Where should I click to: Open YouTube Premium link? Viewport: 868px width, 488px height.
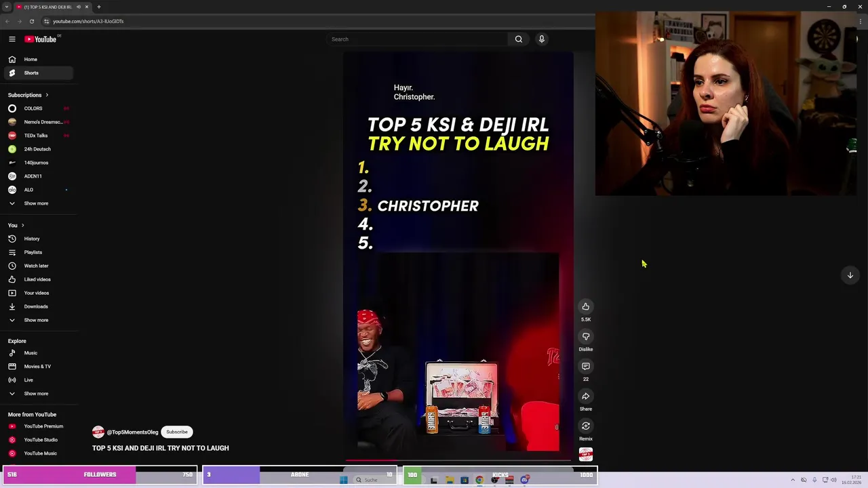(x=37, y=426)
